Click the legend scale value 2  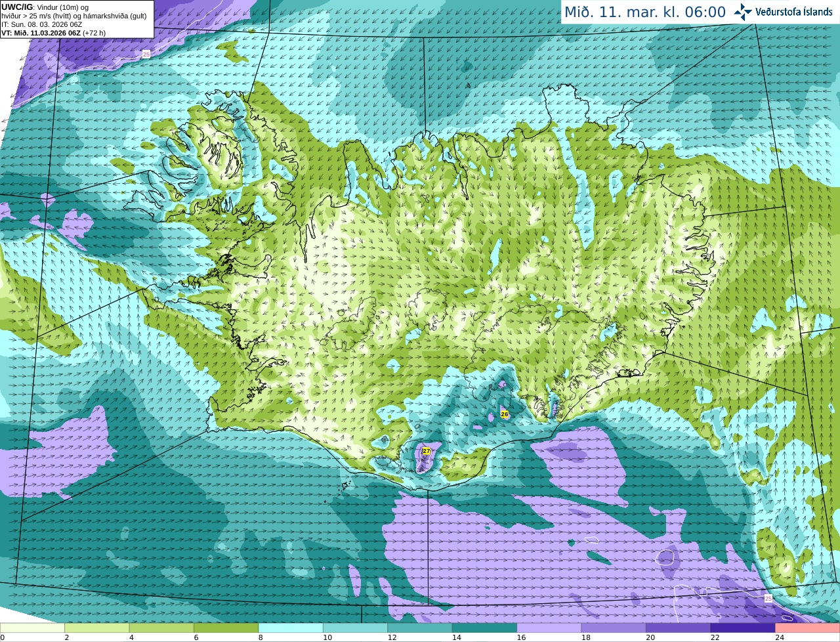67,637
